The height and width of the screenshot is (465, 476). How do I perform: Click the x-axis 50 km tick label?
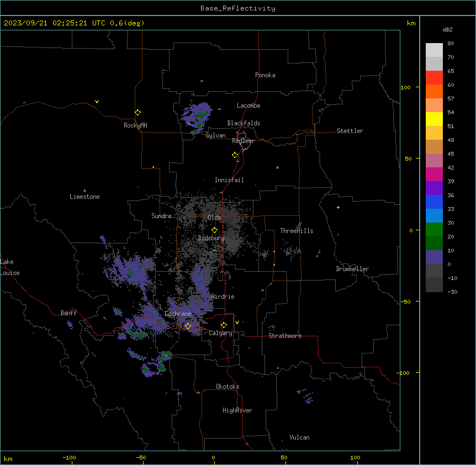(x=284, y=457)
